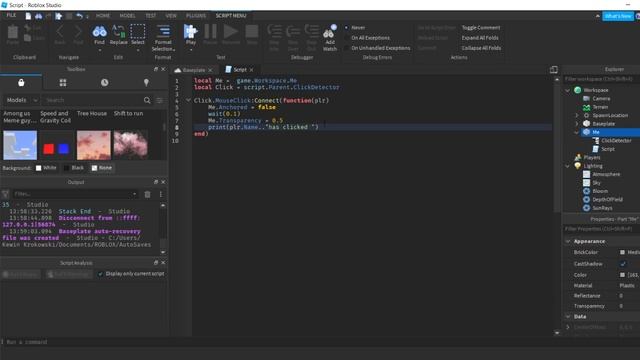The height and width of the screenshot is (360, 640).
Task: Switch to the PLUGINS ribbon tab
Action: coord(196,16)
